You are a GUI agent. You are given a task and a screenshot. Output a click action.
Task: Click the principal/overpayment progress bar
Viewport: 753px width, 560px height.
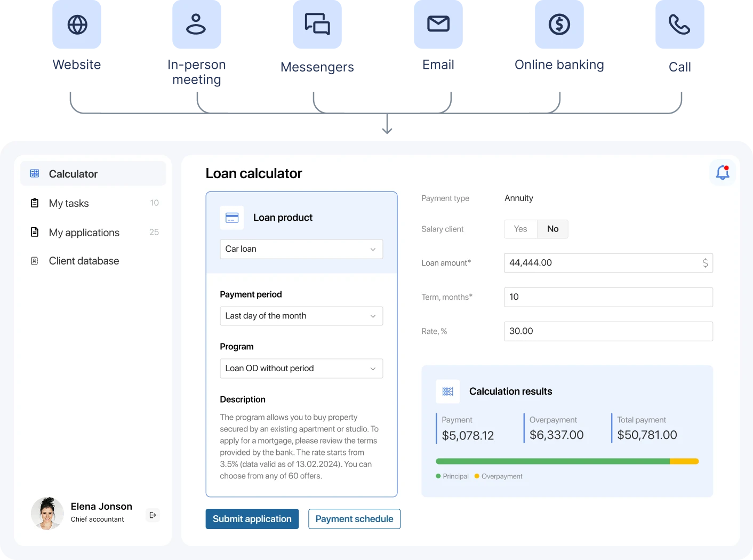566,461
